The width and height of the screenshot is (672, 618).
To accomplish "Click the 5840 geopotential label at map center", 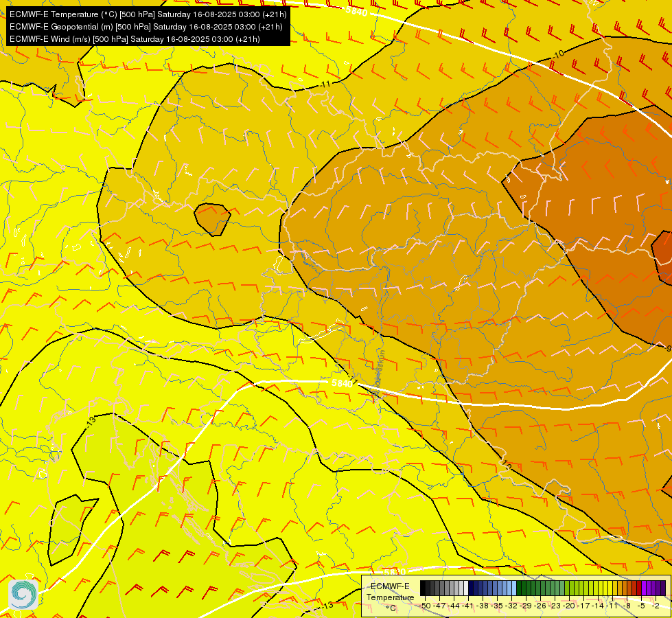I will tap(342, 383).
